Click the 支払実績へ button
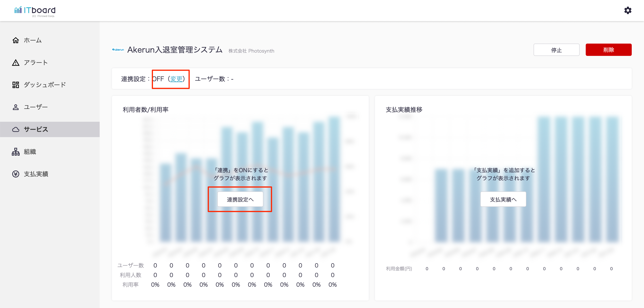Screen dimensions: 644x308 (x=503, y=199)
